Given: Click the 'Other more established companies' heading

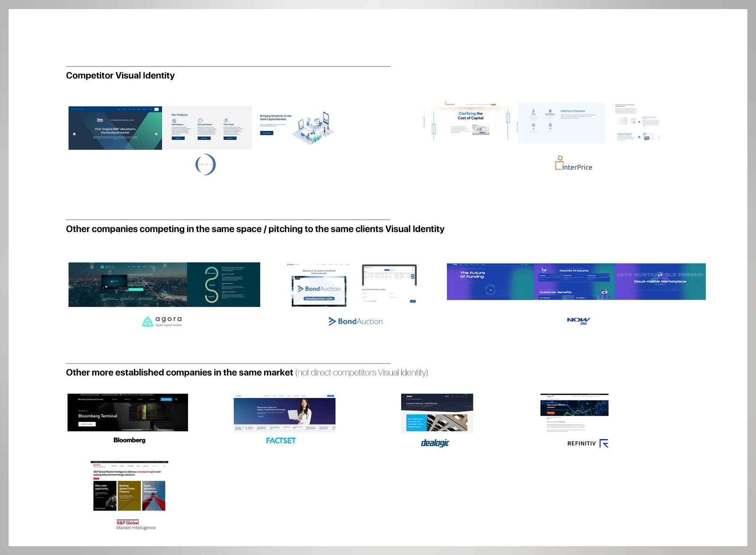Looking at the screenshot, I should click(x=180, y=373).
